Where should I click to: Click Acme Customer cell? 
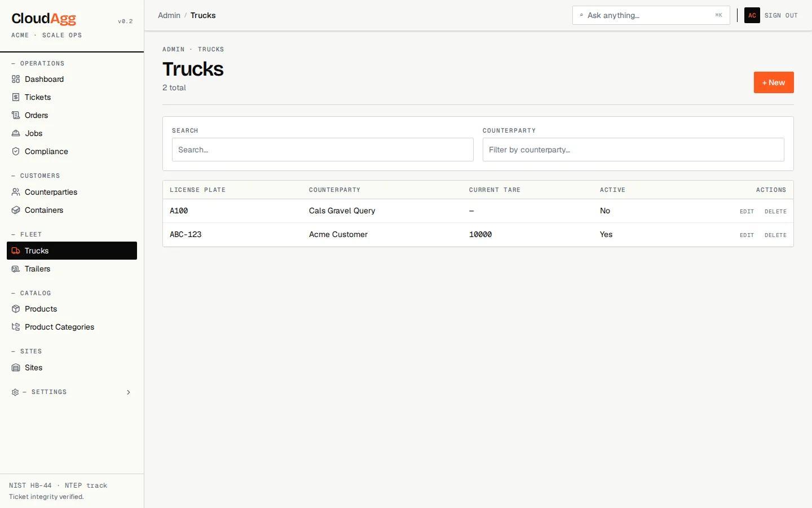click(338, 234)
